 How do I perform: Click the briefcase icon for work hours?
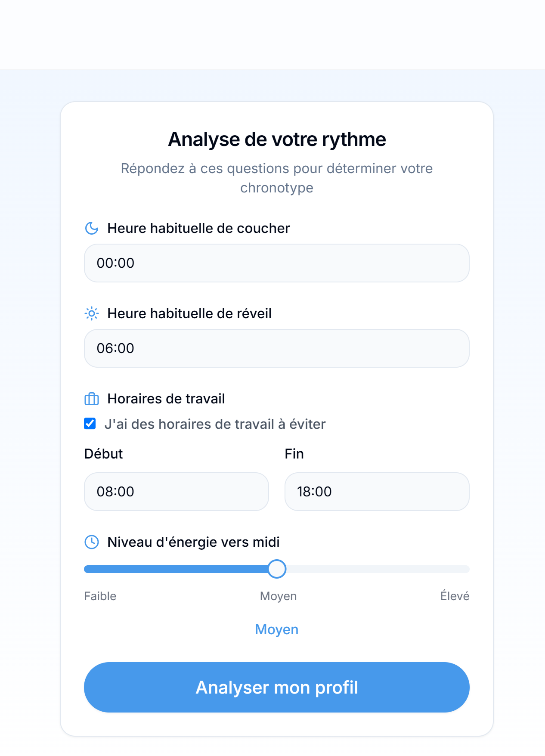(x=92, y=399)
